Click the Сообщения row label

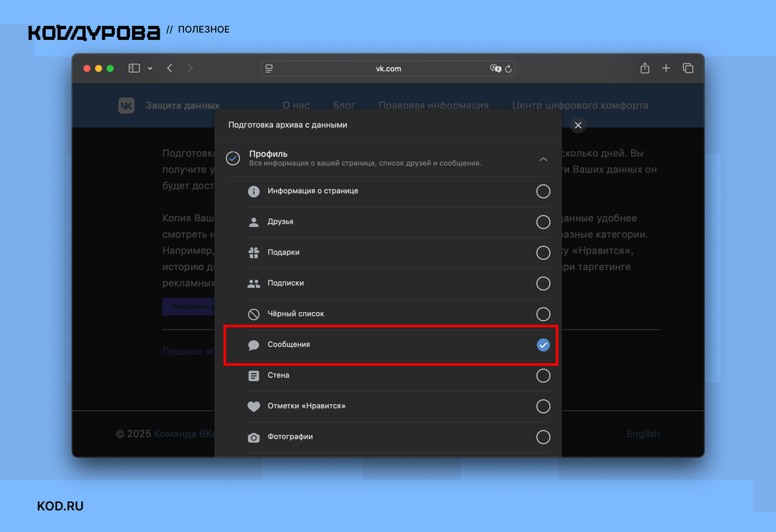(x=289, y=345)
